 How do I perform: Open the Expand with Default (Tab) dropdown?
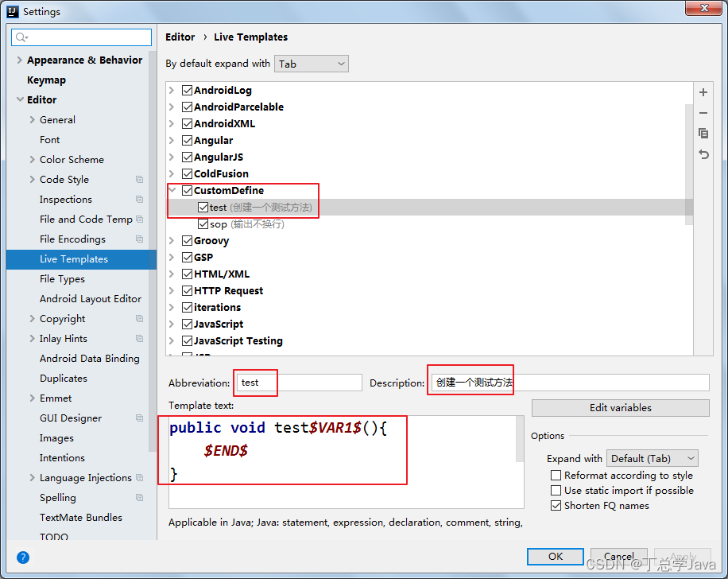point(652,459)
